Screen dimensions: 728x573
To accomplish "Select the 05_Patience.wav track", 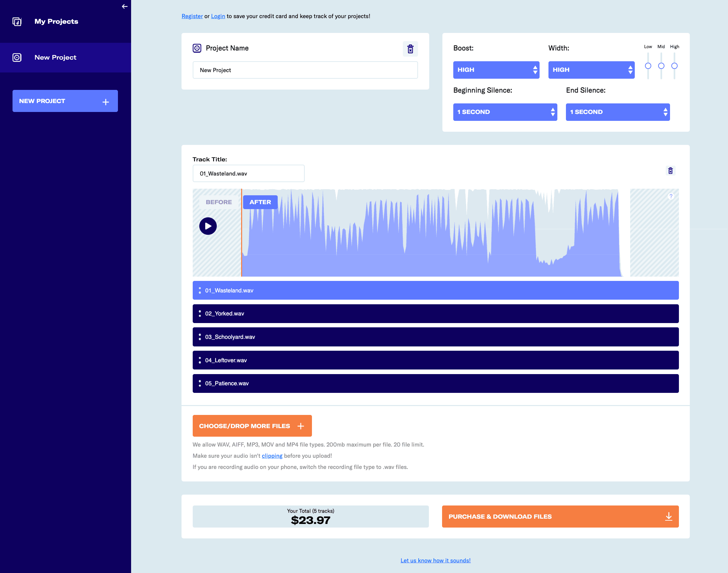I will (x=435, y=383).
